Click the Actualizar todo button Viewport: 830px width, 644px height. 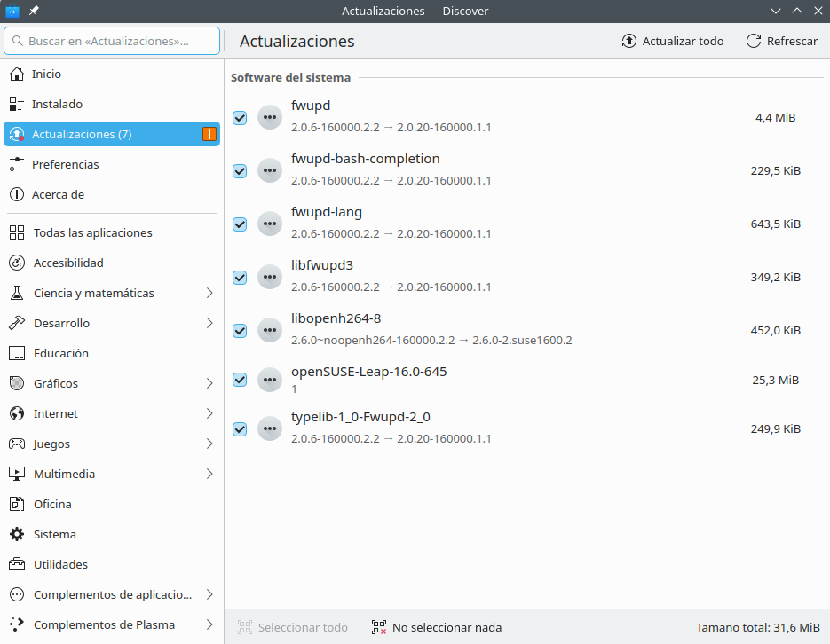[672, 42]
